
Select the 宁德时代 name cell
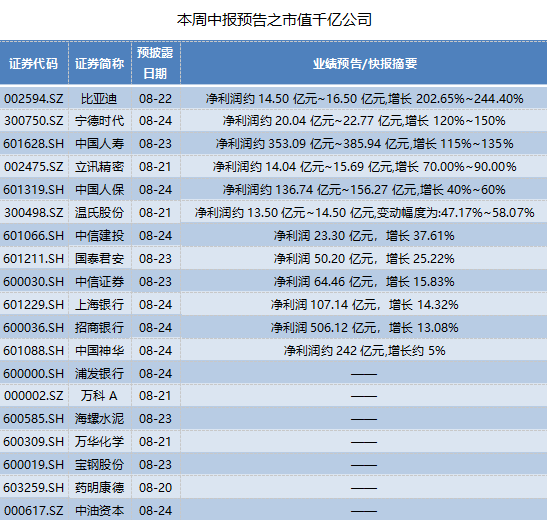[100, 121]
